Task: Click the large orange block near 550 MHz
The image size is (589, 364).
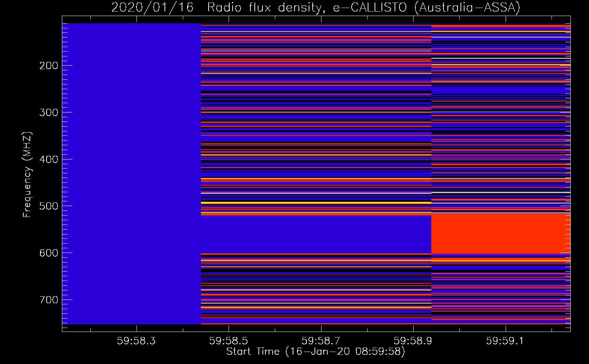Action: pyautogui.click(x=501, y=234)
